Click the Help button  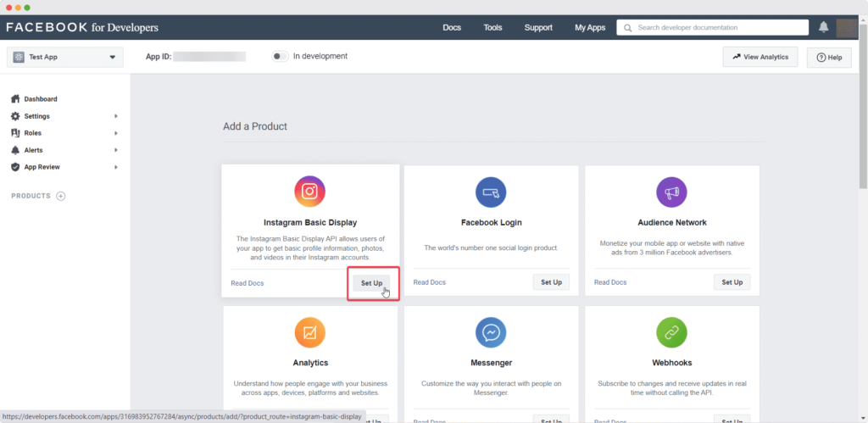(829, 58)
